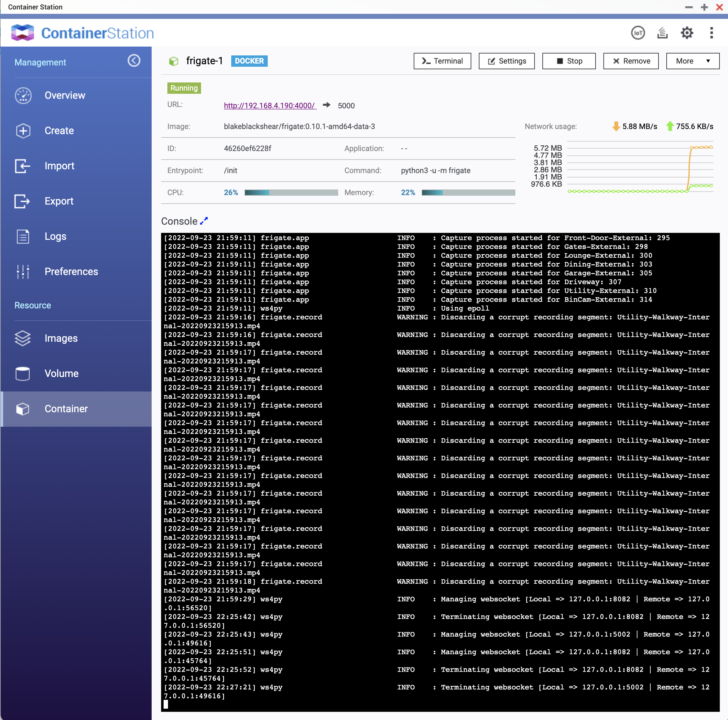
Task: Select the Create plus icon
Action: point(23,130)
